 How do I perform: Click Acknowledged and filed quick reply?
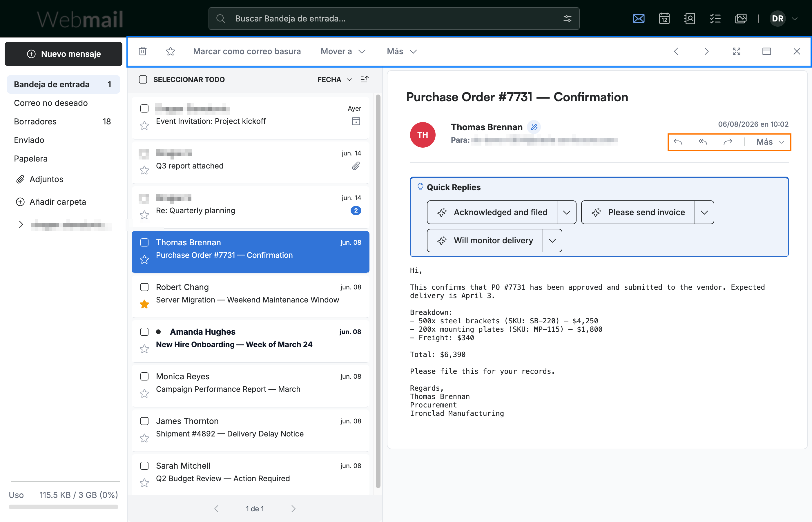click(x=492, y=212)
